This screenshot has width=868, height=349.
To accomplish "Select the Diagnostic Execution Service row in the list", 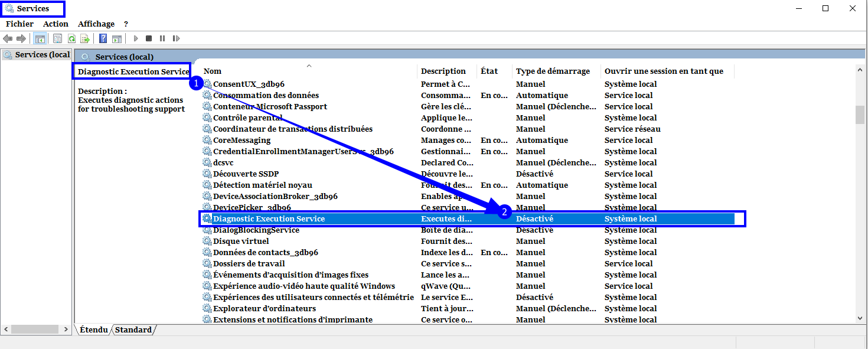I will point(468,218).
